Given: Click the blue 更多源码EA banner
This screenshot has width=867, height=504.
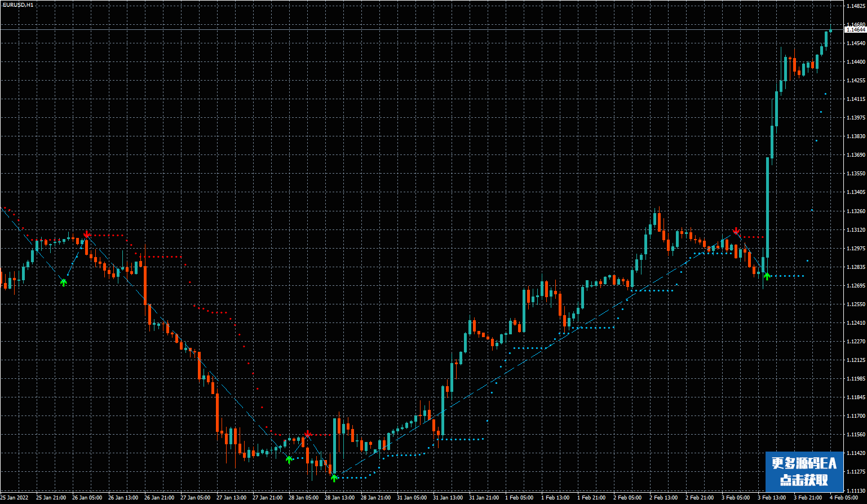Looking at the screenshot, I should pos(804,471).
